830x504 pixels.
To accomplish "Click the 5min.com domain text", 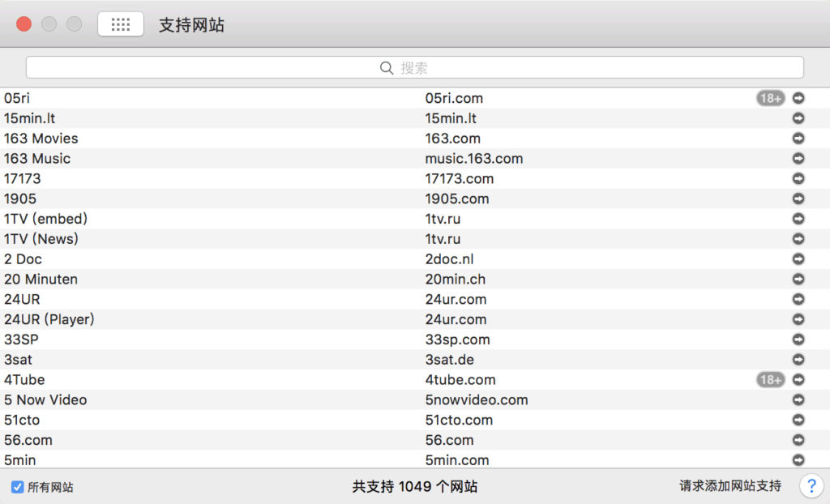I will pos(457,460).
